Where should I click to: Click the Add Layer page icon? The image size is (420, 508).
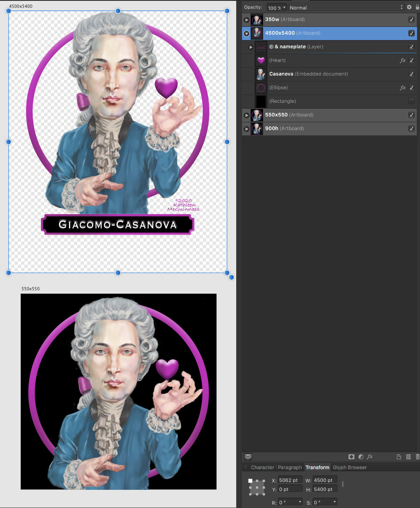click(399, 457)
